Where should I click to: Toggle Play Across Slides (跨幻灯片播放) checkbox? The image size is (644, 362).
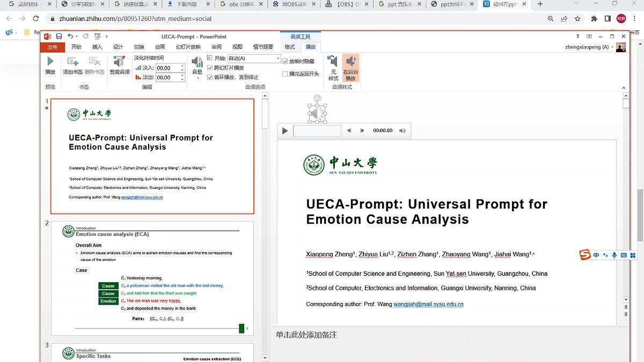click(x=210, y=68)
